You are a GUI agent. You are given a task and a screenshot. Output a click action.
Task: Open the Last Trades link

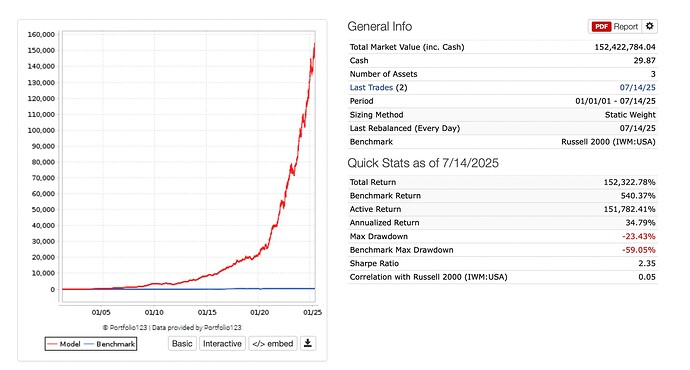(371, 88)
